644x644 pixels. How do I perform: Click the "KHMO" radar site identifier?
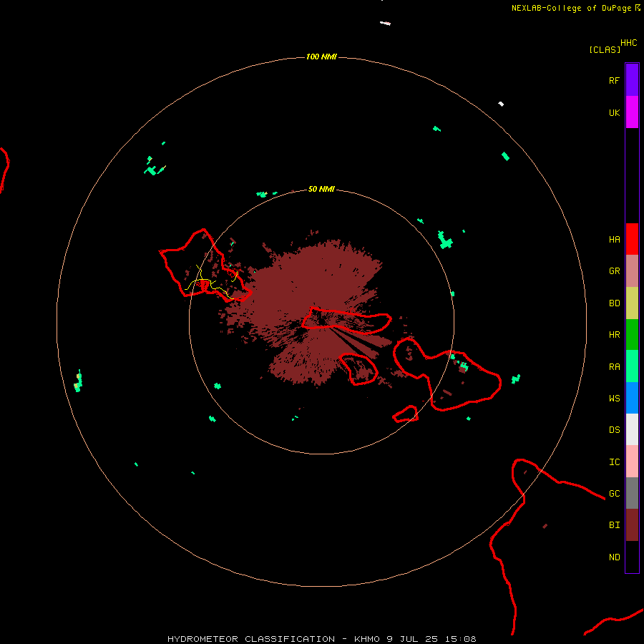tap(367, 639)
